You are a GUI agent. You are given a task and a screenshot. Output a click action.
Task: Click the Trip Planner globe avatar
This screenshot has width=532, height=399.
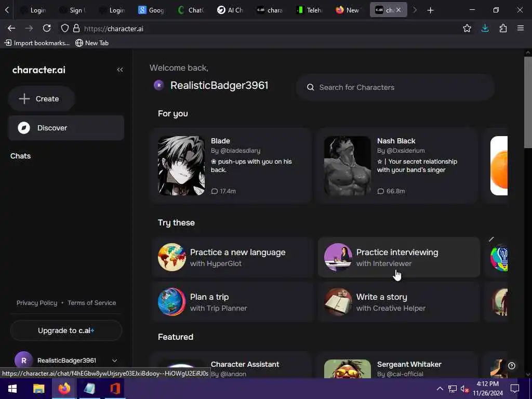pos(171,302)
